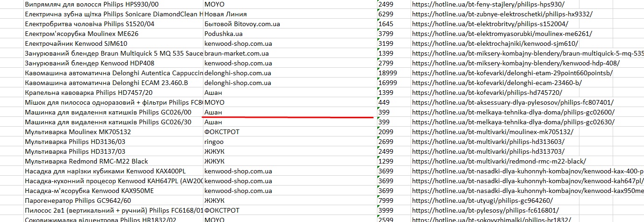This screenshot has height=222, width=644.
Task: Click the ringoo seller cell
Action: 290,142
